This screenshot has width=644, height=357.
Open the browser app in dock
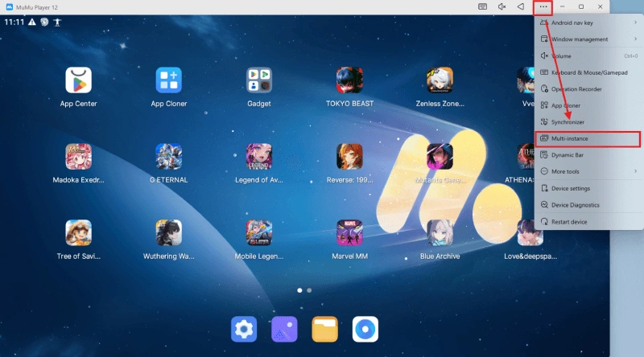click(365, 329)
